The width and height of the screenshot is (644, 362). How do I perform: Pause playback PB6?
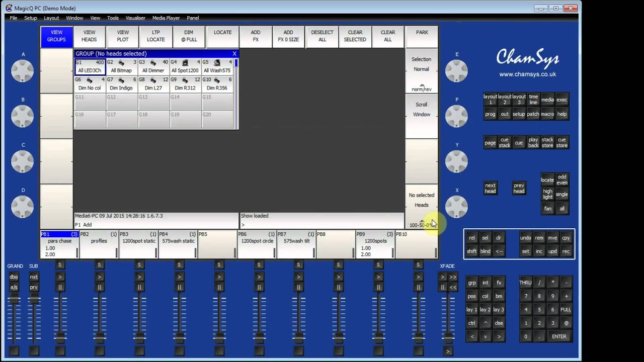(x=259, y=287)
